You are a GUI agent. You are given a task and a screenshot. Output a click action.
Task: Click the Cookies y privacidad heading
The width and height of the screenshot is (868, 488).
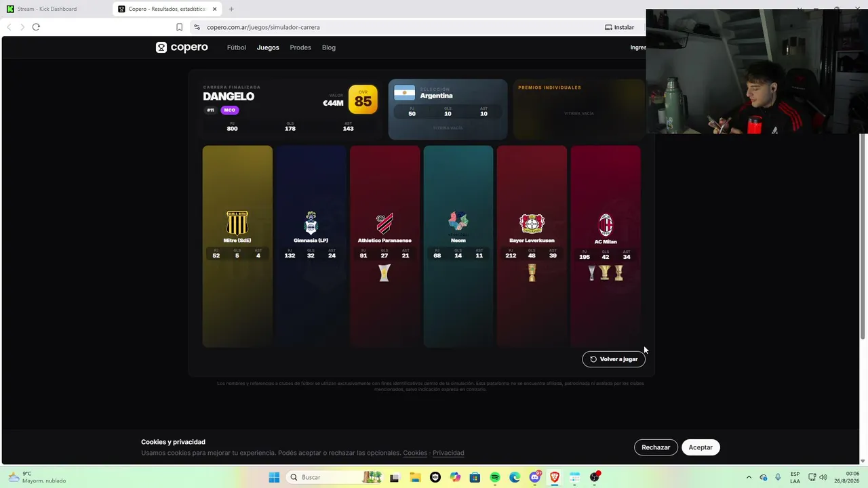point(173,442)
